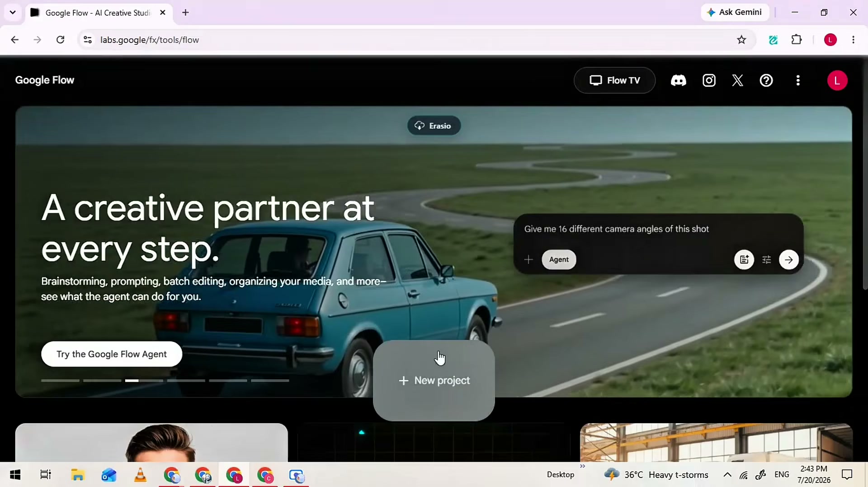Open the Google Flow more options menu
The height and width of the screenshot is (487, 868).
[x=798, y=80]
